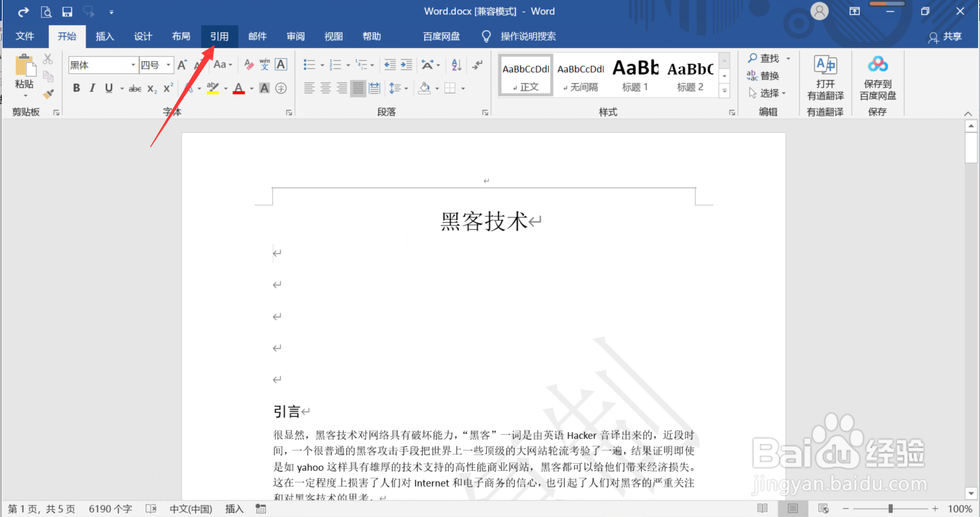Toggle Italic formatting
The image size is (980, 517).
92,88
